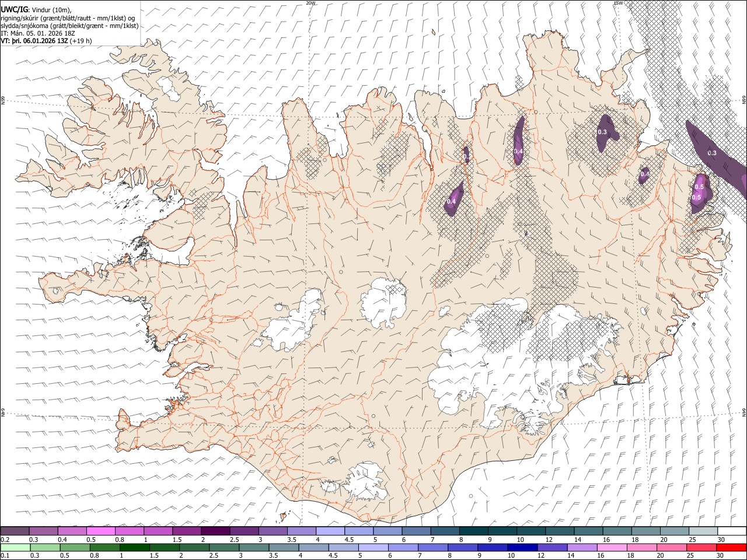This screenshot has width=747, height=560.
Task: Click the 15W longitude label at top
Action: (x=619, y=3)
